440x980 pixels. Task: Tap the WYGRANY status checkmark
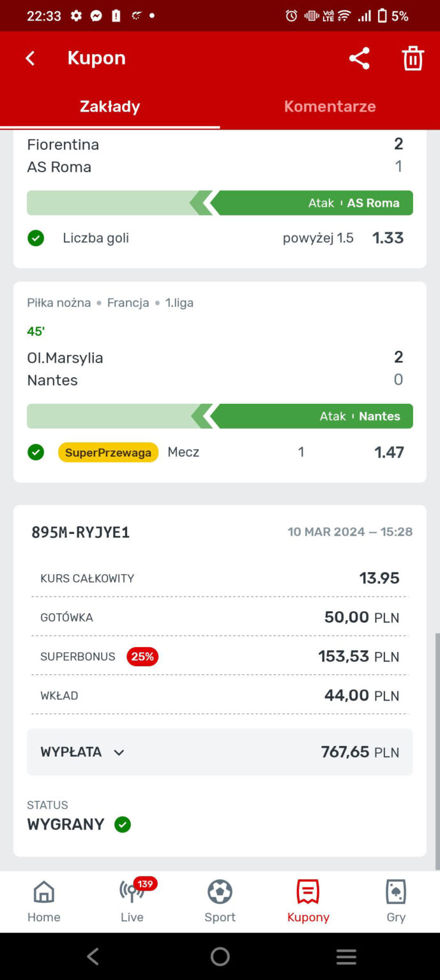123,824
